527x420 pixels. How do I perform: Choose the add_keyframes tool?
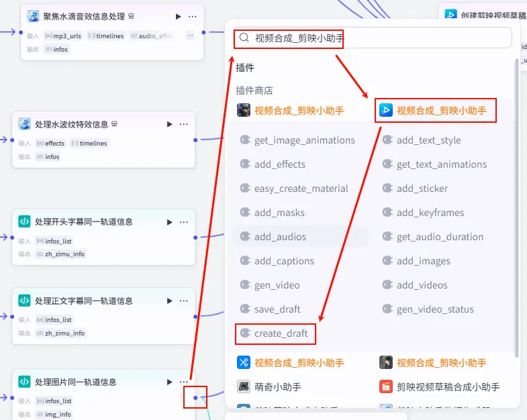click(x=424, y=213)
